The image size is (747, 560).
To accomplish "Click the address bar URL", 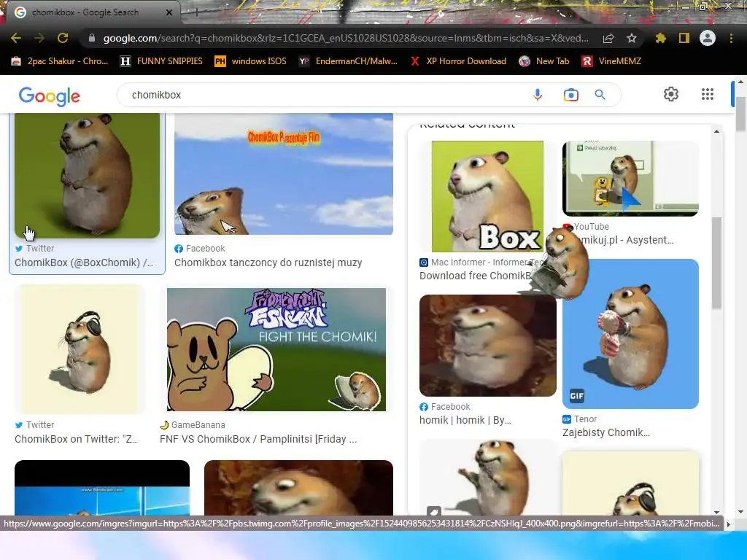I will coord(346,38).
